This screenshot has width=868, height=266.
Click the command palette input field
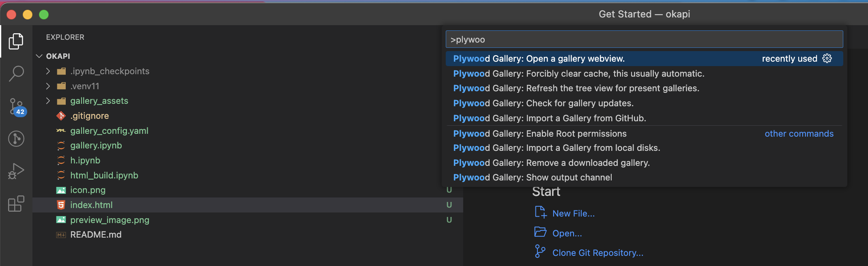[644, 39]
